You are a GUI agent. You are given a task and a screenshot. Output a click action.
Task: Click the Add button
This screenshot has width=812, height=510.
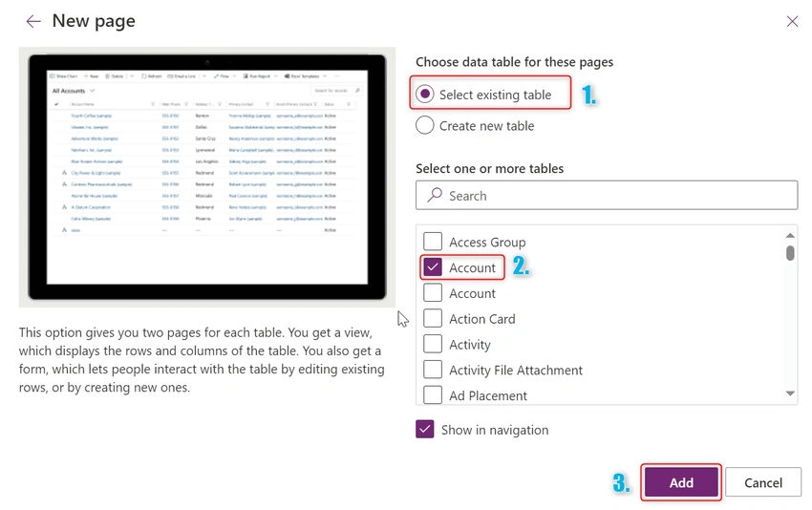[x=681, y=482]
